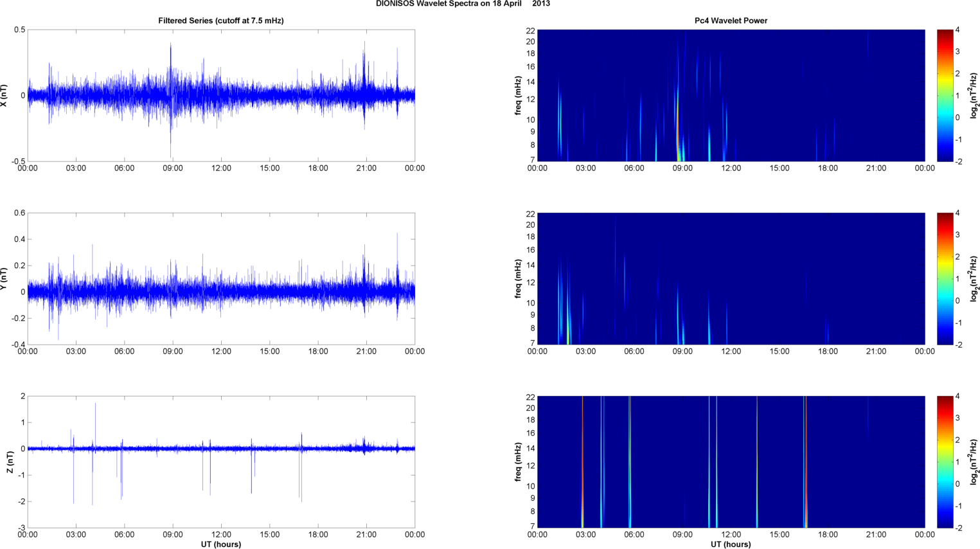980x549 pixels.
Task: Click the colorbar beside the Z spectrogram
Action: coord(945,462)
